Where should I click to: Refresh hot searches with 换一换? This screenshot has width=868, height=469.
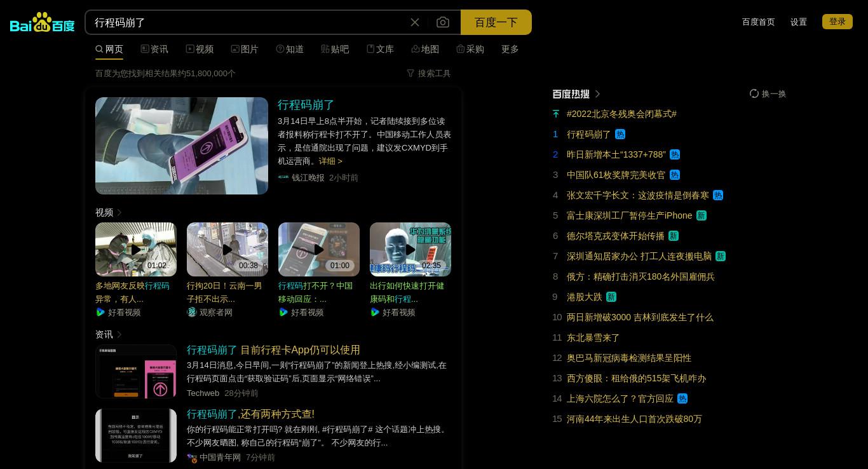768,93
